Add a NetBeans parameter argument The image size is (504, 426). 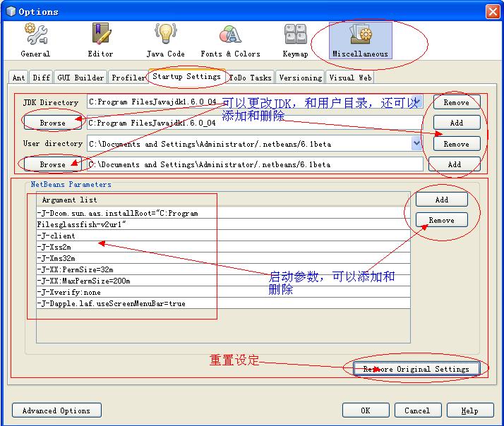tap(442, 200)
